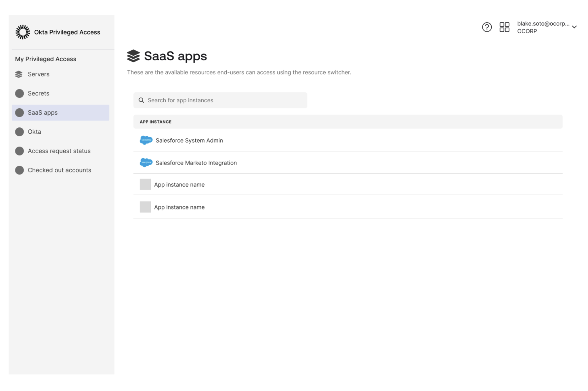Open the Checked out accounts section
The image size is (588, 391).
(x=59, y=170)
